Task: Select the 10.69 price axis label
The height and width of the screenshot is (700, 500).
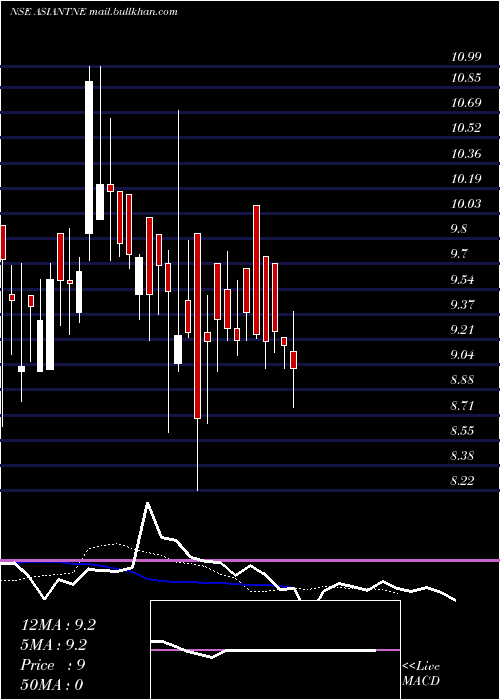Action: pyautogui.click(x=466, y=103)
